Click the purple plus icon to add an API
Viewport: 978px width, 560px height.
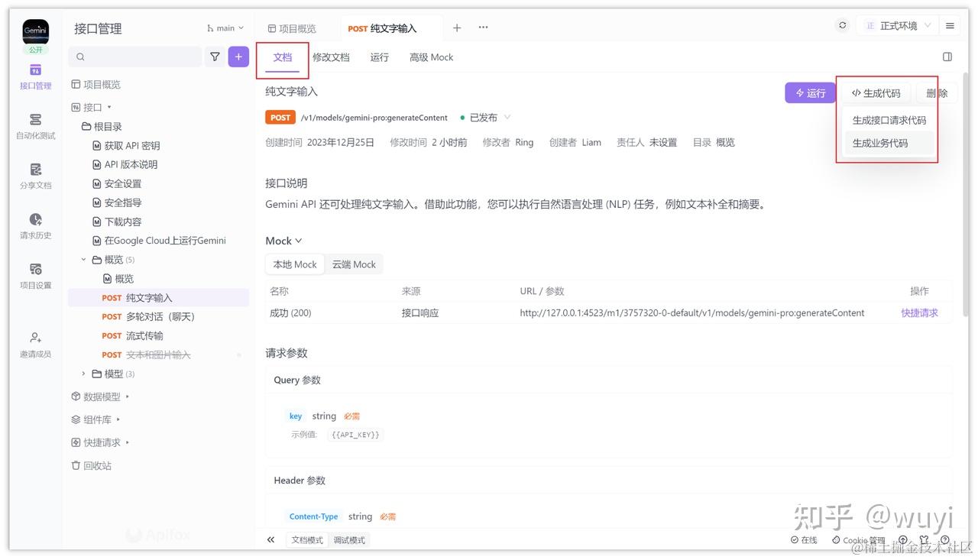238,57
